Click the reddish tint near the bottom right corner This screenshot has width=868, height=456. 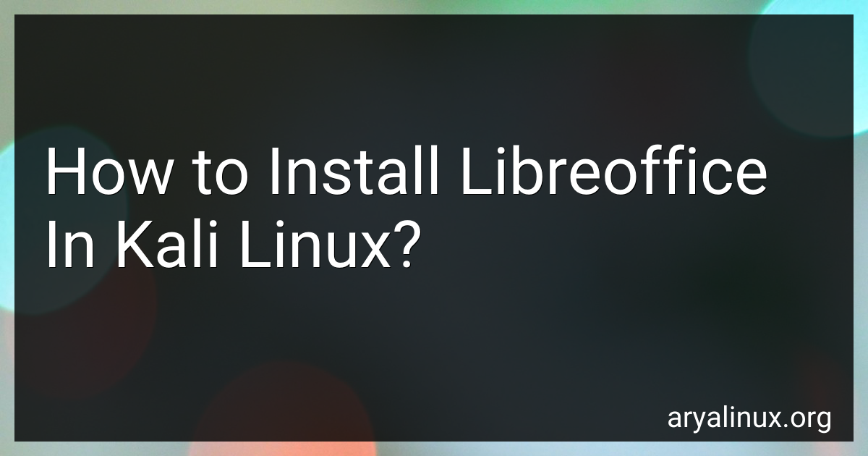pos(832,391)
